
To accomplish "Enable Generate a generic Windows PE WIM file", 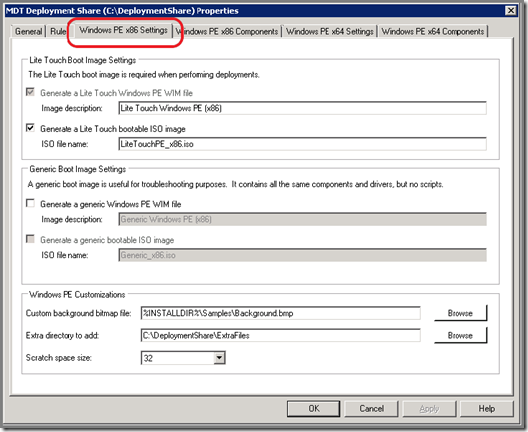I will click(x=30, y=203).
